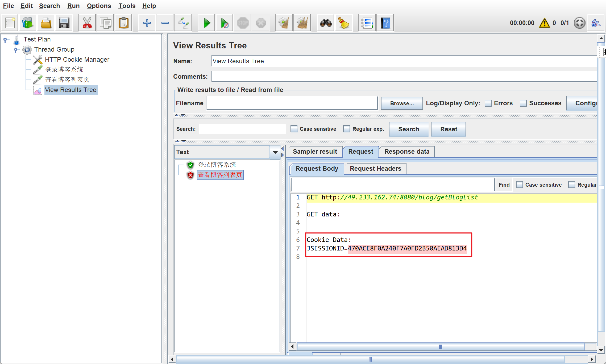Click the floppy disk Save icon
The width and height of the screenshot is (606, 364).
(64, 23)
